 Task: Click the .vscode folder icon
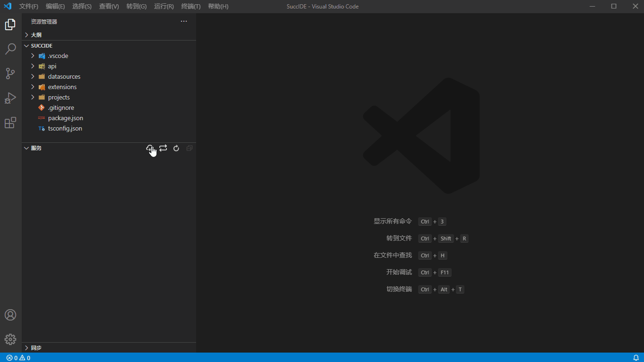point(42,56)
